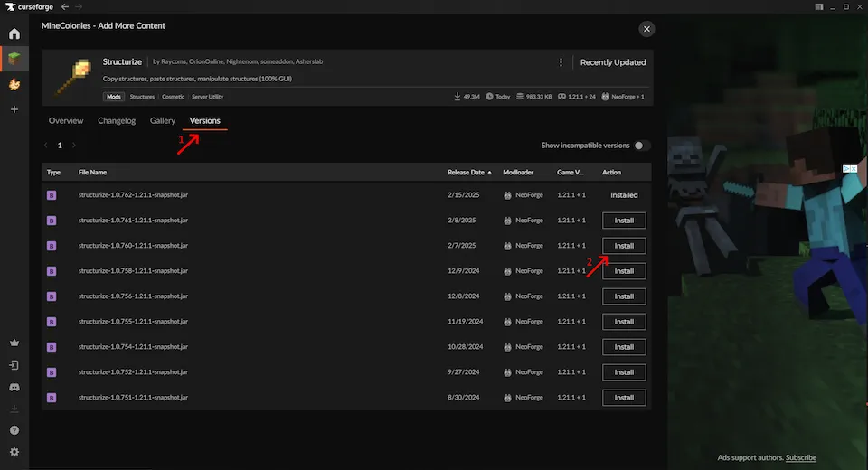
Task: Open the Gallery tab
Action: pyautogui.click(x=162, y=121)
